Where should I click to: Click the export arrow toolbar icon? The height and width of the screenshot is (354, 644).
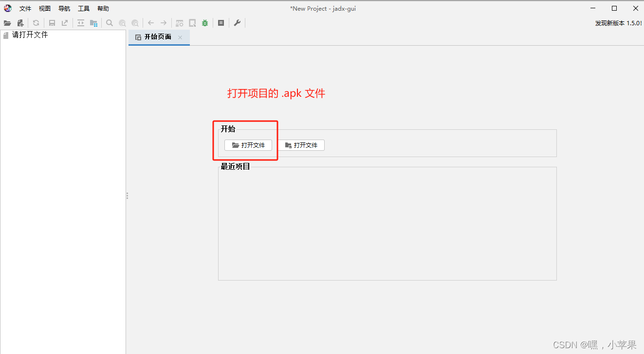(x=65, y=23)
